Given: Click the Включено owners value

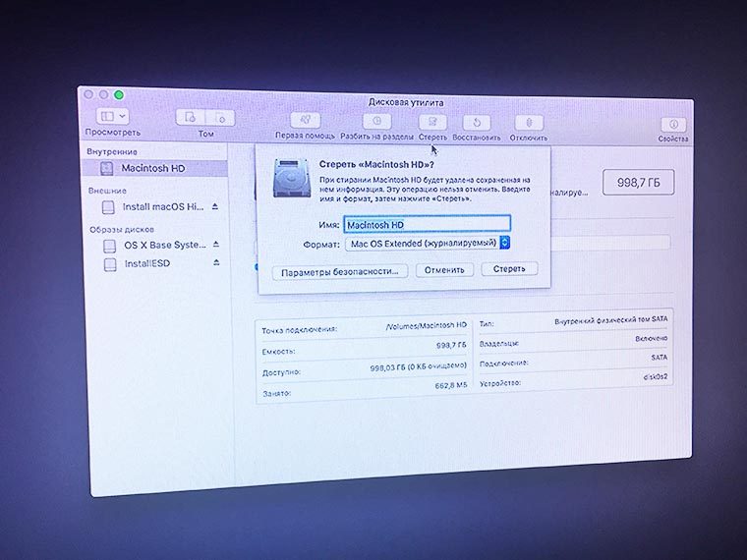Looking at the screenshot, I should [652, 339].
